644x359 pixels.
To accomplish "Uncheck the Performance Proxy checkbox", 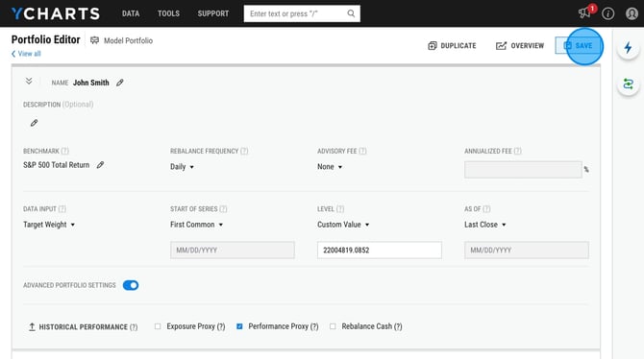I will (239, 326).
